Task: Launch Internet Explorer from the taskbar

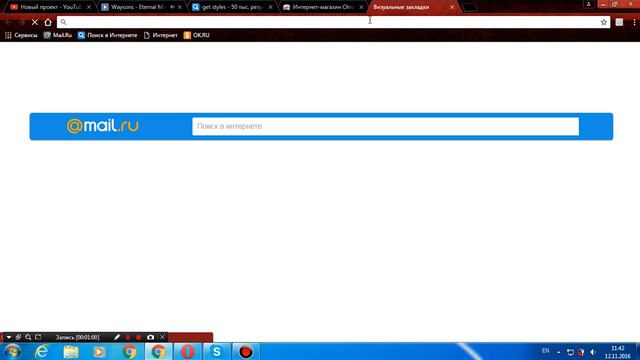Action: tap(42, 351)
